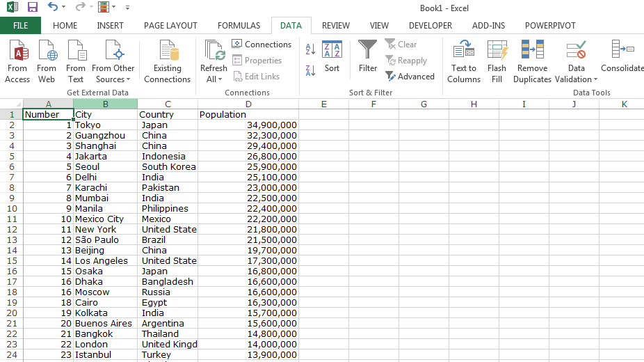Open workbook Connections
Viewport: 644px width, 362px height.
click(x=261, y=44)
